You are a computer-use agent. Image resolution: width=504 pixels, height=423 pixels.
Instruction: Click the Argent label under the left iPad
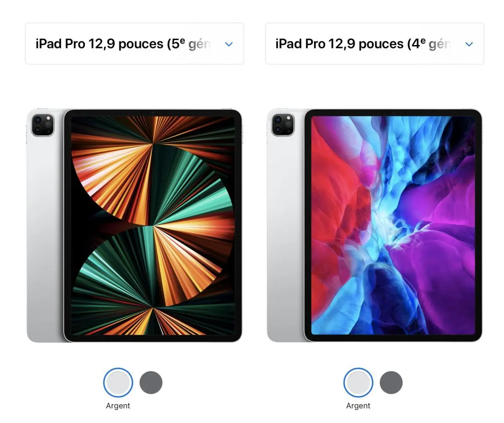coord(118,406)
